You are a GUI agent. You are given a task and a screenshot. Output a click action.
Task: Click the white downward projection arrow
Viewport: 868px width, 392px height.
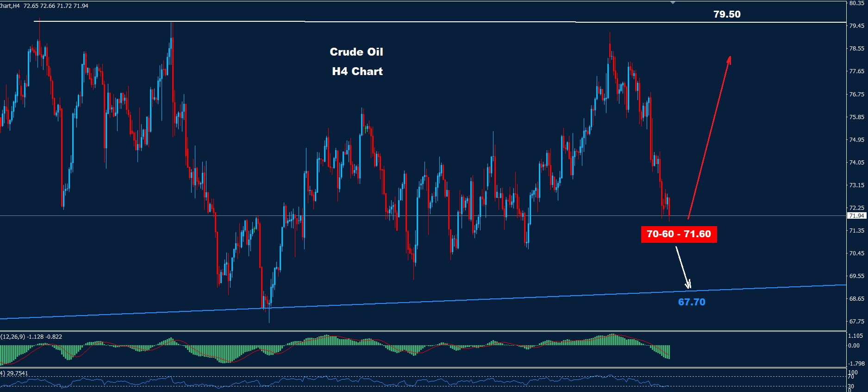683,267
